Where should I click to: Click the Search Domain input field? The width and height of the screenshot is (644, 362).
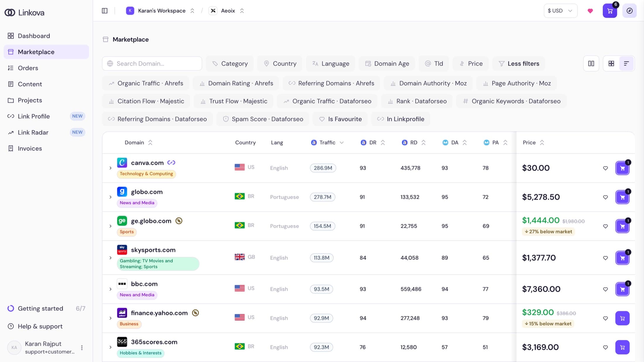tap(152, 64)
